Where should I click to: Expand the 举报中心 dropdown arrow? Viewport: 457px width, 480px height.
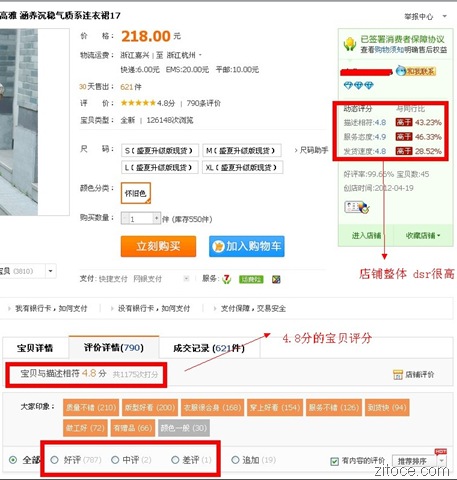(x=444, y=16)
